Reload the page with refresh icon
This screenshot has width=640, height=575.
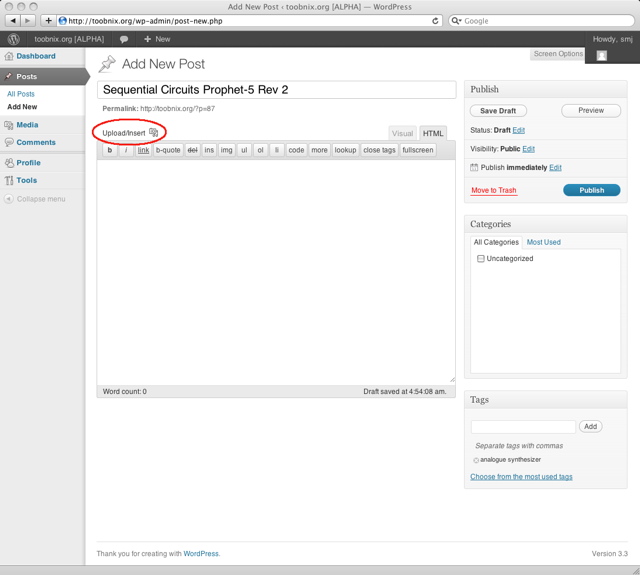[435, 21]
